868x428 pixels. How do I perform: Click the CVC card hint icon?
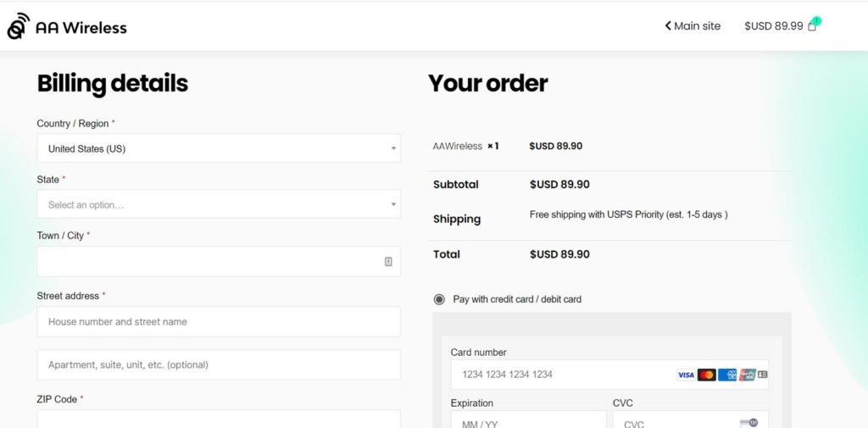[x=748, y=423]
